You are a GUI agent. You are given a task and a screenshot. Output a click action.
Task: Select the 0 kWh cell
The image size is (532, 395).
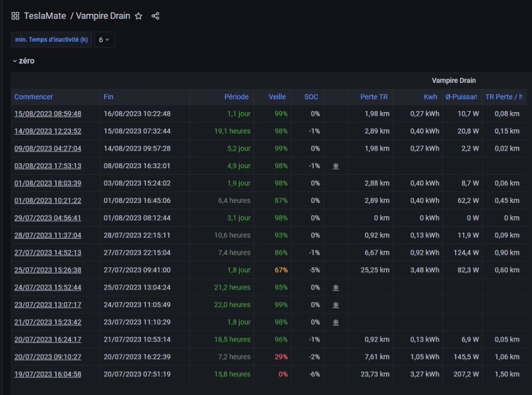click(x=429, y=218)
